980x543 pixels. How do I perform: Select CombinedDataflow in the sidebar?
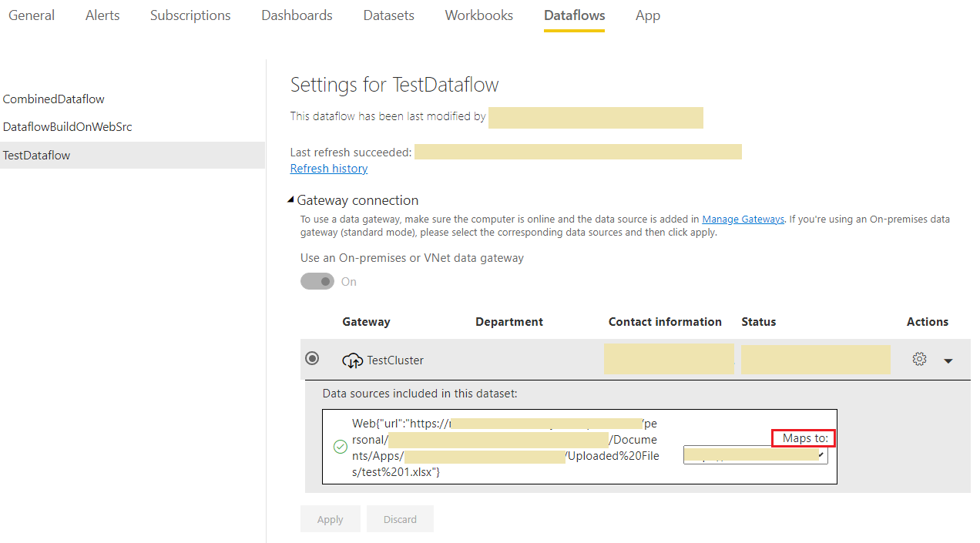click(133, 99)
